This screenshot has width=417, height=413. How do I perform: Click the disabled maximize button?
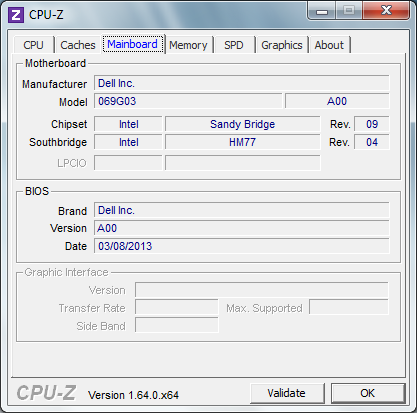[349, 11]
